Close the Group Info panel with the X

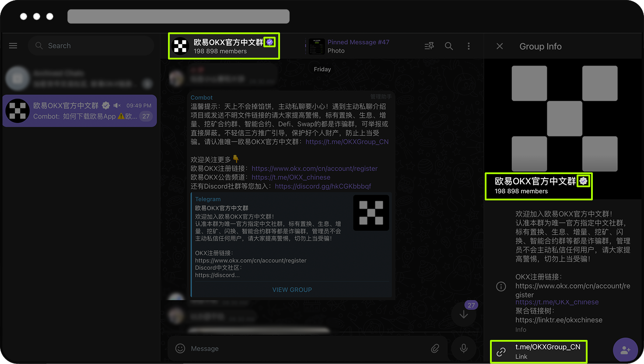tap(500, 46)
